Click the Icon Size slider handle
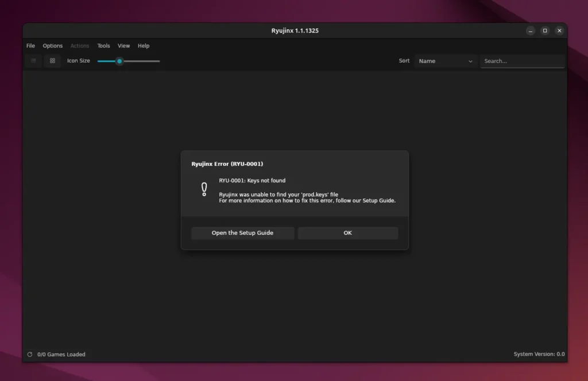Screen dimensions: 588x381 [119, 61]
